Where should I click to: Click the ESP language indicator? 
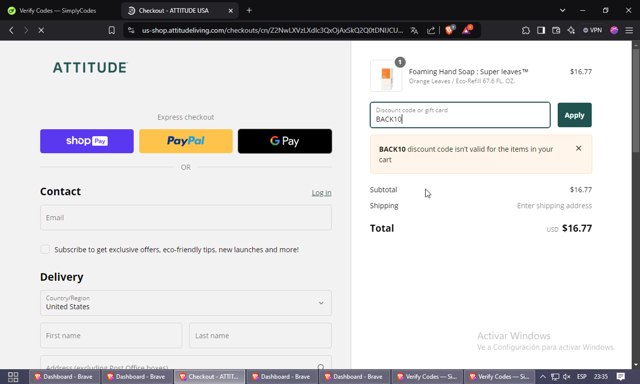click(x=582, y=377)
